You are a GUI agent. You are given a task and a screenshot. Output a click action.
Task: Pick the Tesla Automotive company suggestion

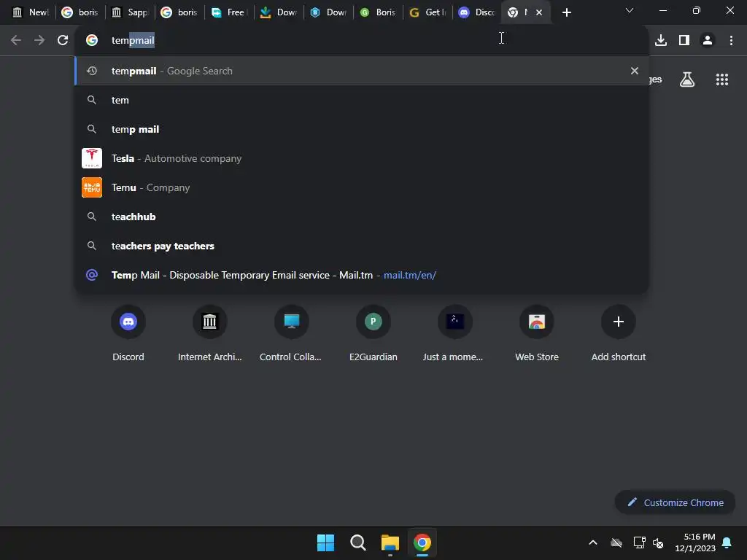362,158
